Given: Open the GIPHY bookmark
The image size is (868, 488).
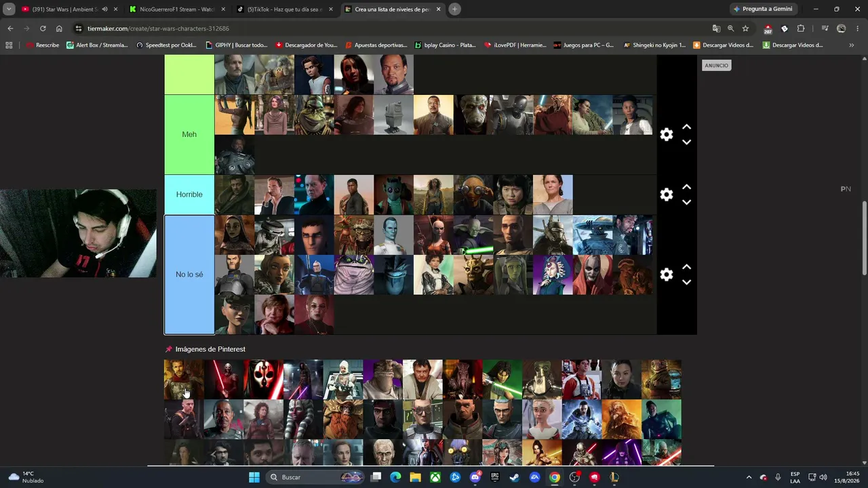Looking at the screenshot, I should coord(237,45).
